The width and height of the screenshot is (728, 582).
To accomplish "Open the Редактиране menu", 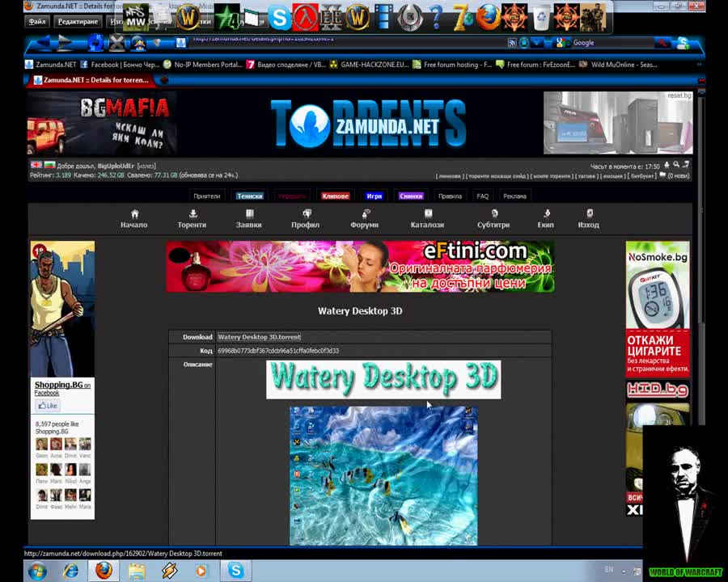I will (x=78, y=21).
